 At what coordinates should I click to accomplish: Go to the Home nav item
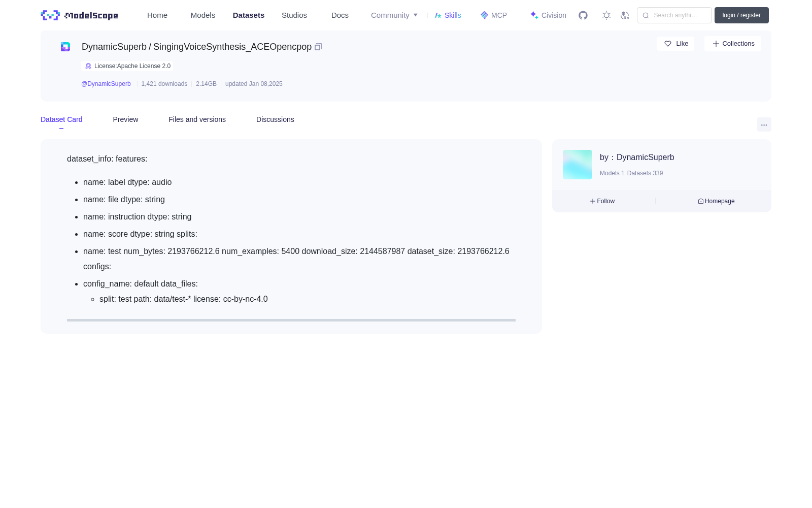click(x=157, y=15)
